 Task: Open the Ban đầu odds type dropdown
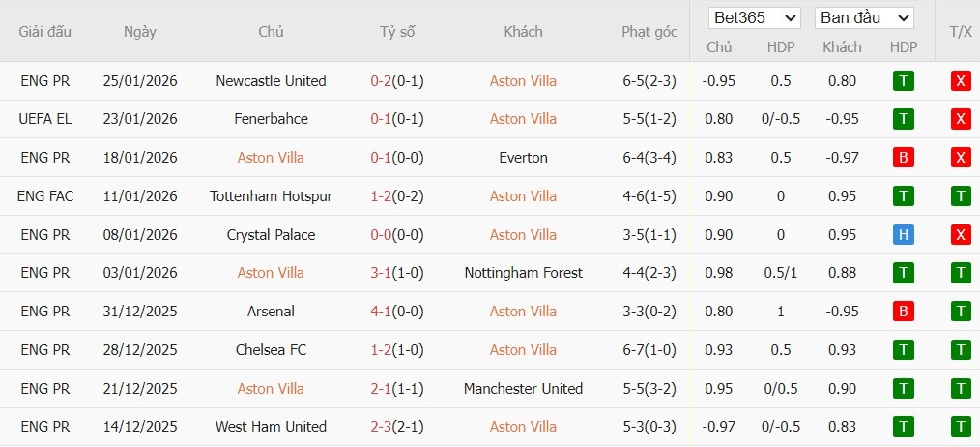[x=864, y=17]
